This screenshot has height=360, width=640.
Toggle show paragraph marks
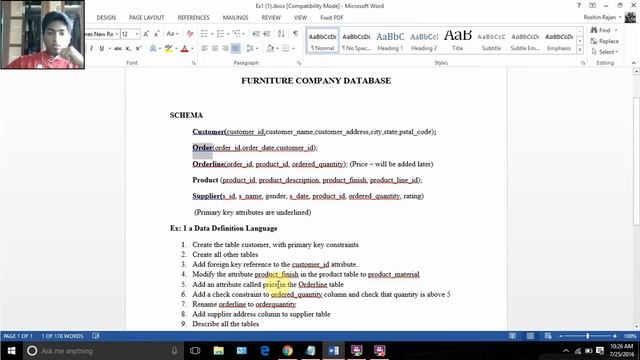point(295,34)
